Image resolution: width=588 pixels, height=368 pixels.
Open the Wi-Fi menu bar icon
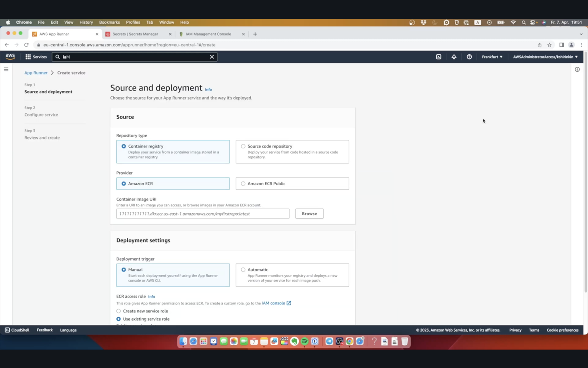[513, 22]
